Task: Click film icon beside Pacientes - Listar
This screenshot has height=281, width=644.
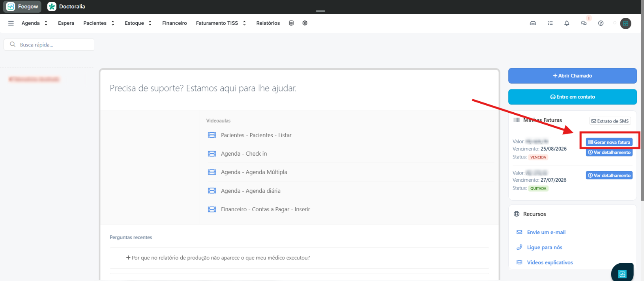Action: [212, 135]
